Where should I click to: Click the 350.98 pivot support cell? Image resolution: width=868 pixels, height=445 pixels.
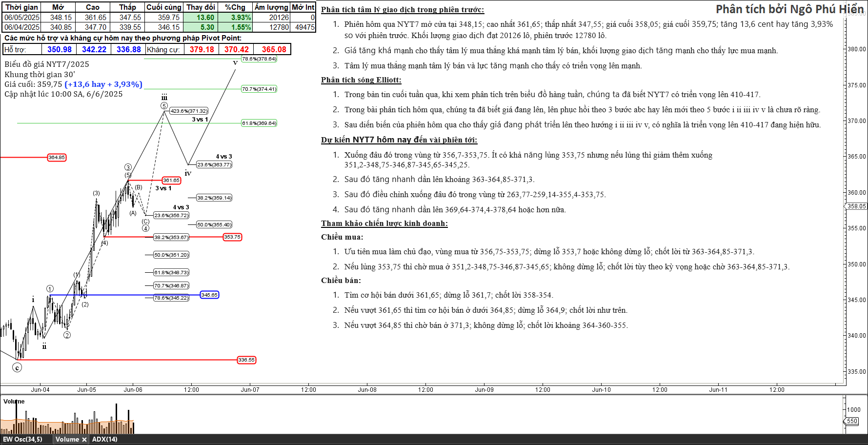tap(60, 49)
